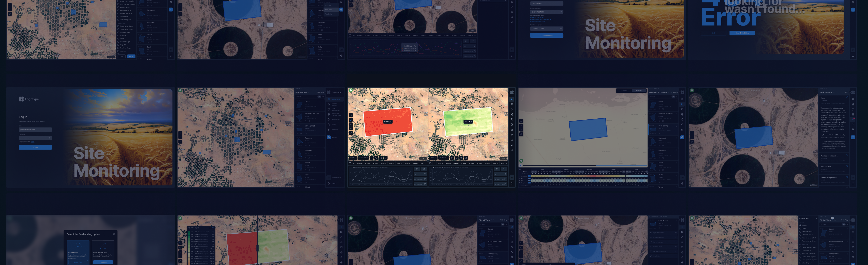The height and width of the screenshot is (265, 868).
Task: Click the red-green map comparison divider handle
Action: 257,248
